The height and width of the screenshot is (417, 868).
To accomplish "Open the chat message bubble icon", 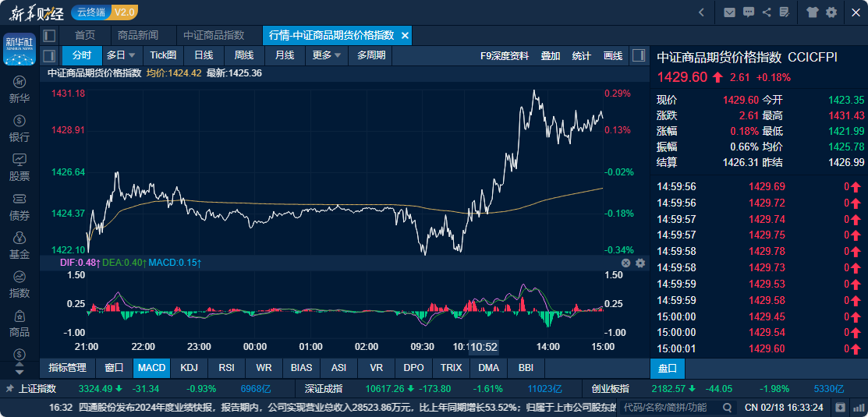I will (x=749, y=12).
